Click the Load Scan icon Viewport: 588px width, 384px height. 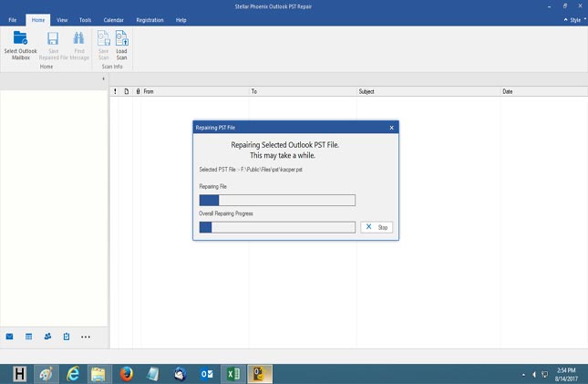click(121, 38)
